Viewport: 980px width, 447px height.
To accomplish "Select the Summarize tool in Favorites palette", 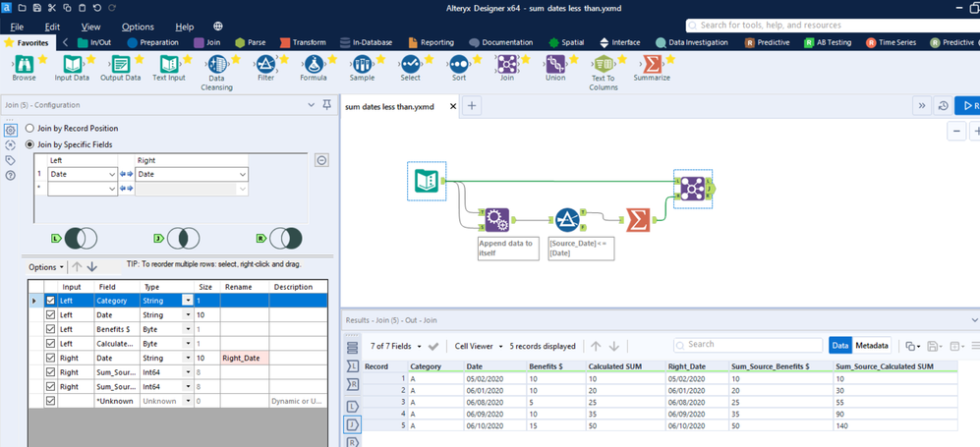I will 652,64.
